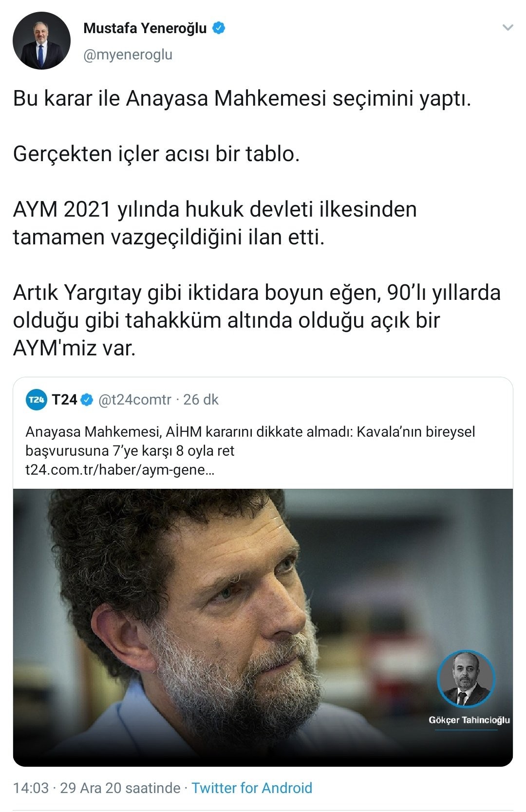The width and height of the screenshot is (526, 812).
Task: Open the t24.com.tr/haber article link
Action: [x=119, y=471]
